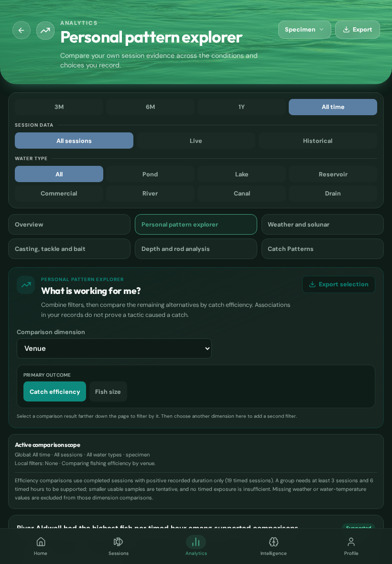
Task: Click the Export button in header
Action: 358,30
